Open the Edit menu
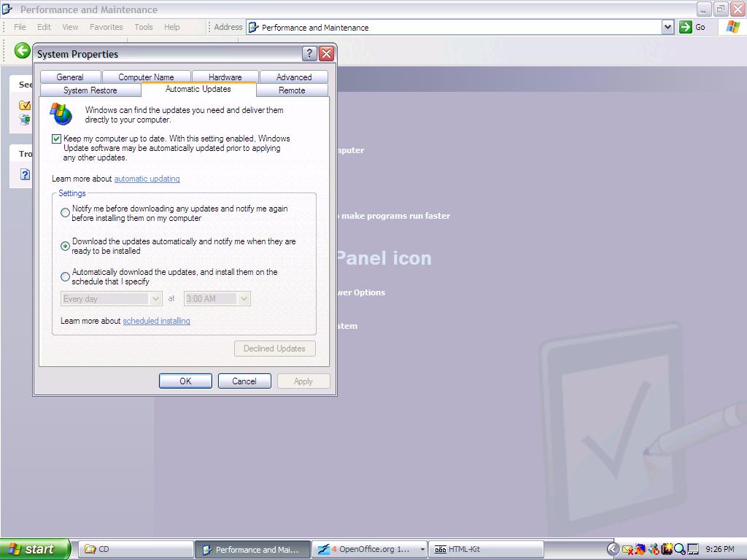The width and height of the screenshot is (747, 560). pos(44,27)
